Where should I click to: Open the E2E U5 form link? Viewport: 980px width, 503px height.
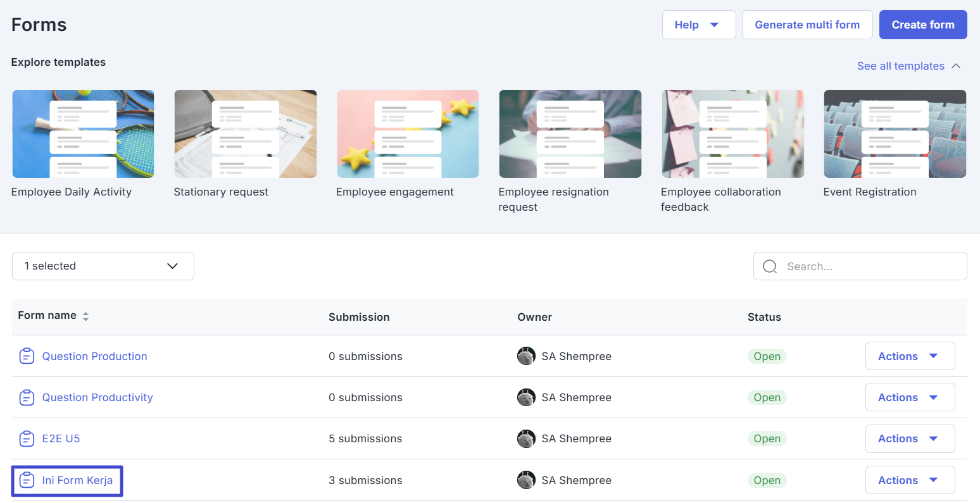pyautogui.click(x=61, y=438)
